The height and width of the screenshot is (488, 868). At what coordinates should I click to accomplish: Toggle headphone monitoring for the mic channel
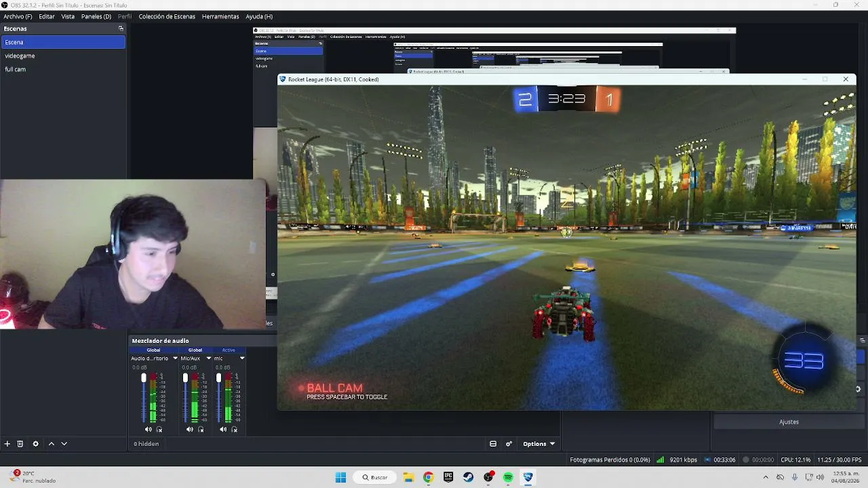(x=235, y=429)
